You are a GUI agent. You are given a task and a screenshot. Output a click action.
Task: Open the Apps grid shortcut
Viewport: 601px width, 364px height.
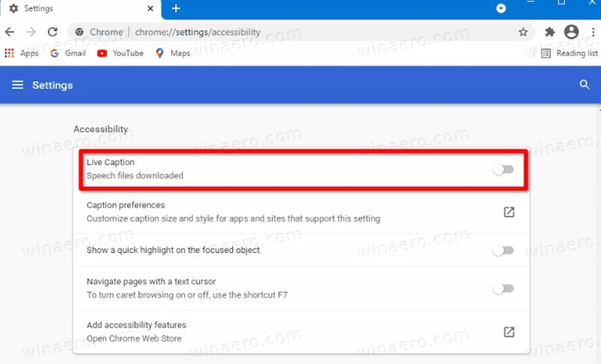coord(22,53)
